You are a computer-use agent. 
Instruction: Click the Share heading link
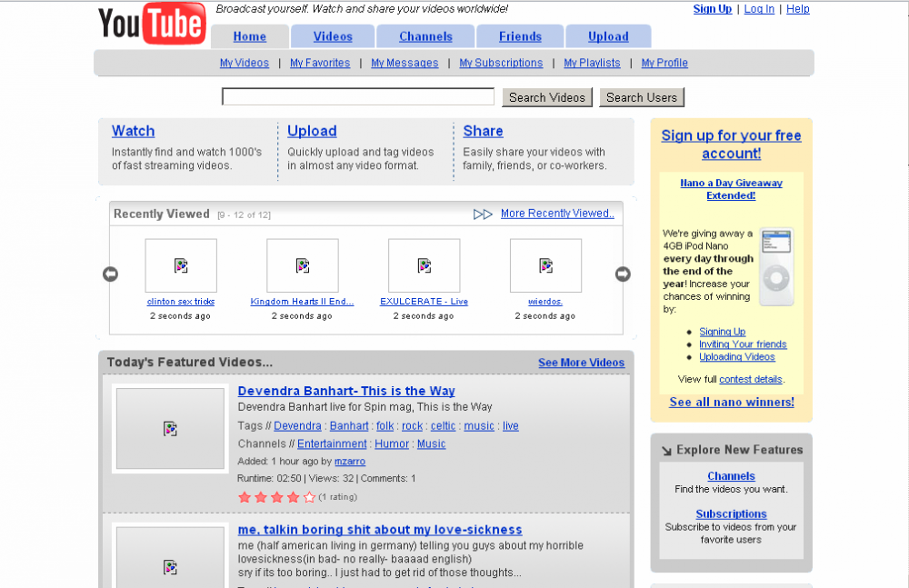(483, 131)
